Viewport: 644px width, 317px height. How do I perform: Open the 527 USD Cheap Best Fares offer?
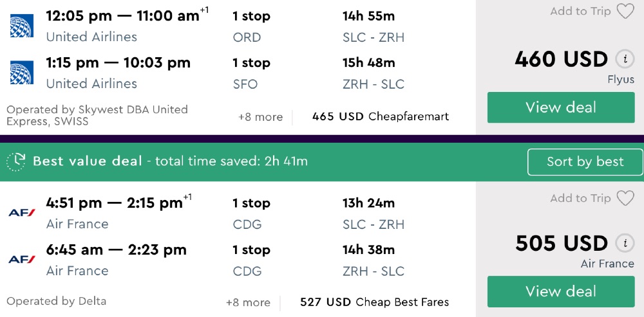(374, 302)
